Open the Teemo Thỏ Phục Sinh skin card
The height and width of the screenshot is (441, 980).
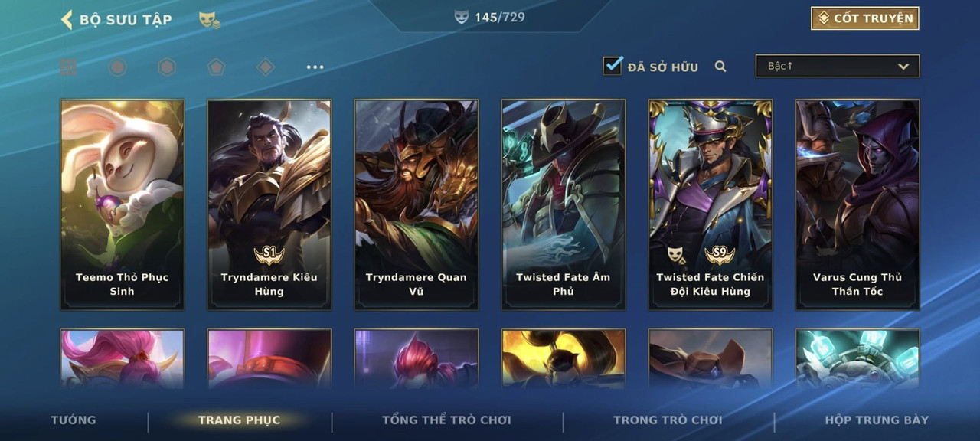coord(122,204)
